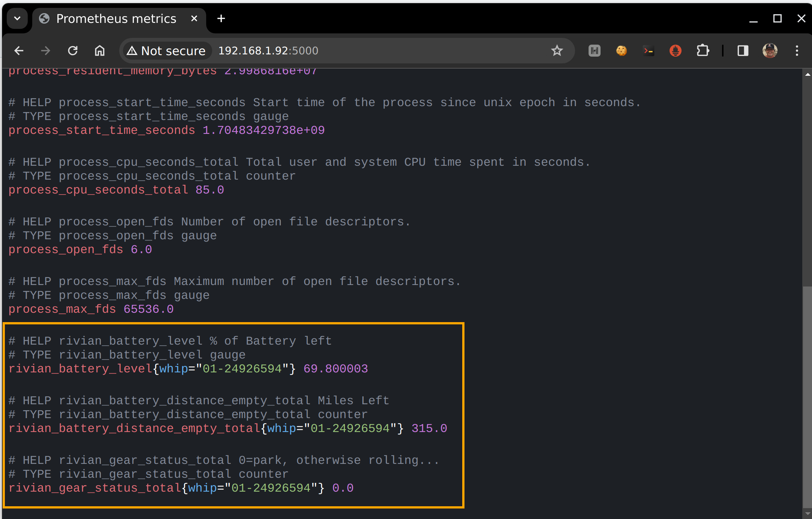Select the Prometheus metrics tab
This screenshot has height=519, width=812.
[x=116, y=19]
